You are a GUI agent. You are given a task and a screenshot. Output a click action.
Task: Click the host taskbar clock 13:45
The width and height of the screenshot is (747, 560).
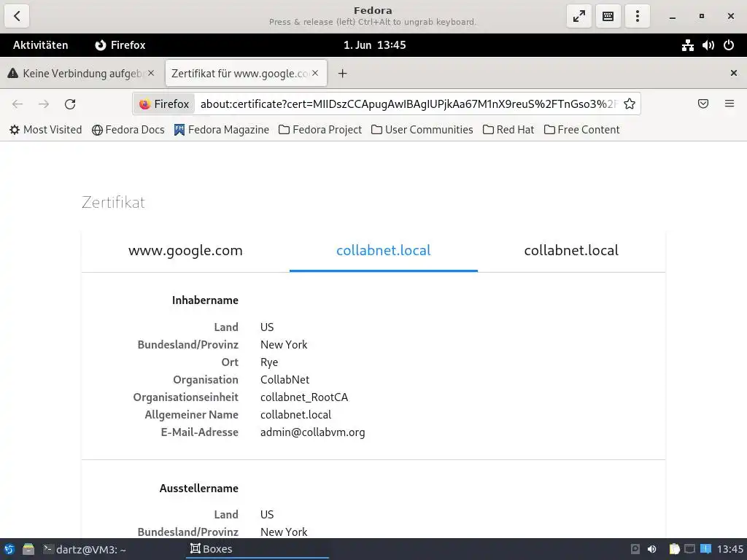coord(729,549)
